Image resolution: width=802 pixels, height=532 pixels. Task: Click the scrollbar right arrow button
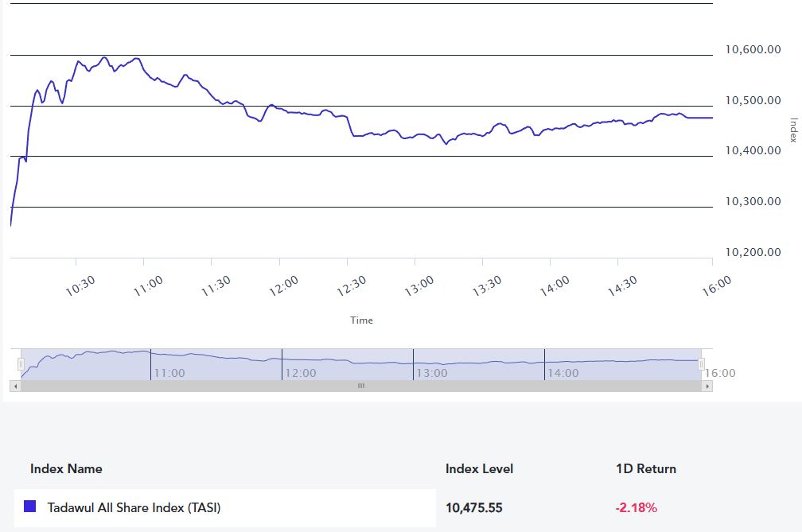[x=708, y=386]
